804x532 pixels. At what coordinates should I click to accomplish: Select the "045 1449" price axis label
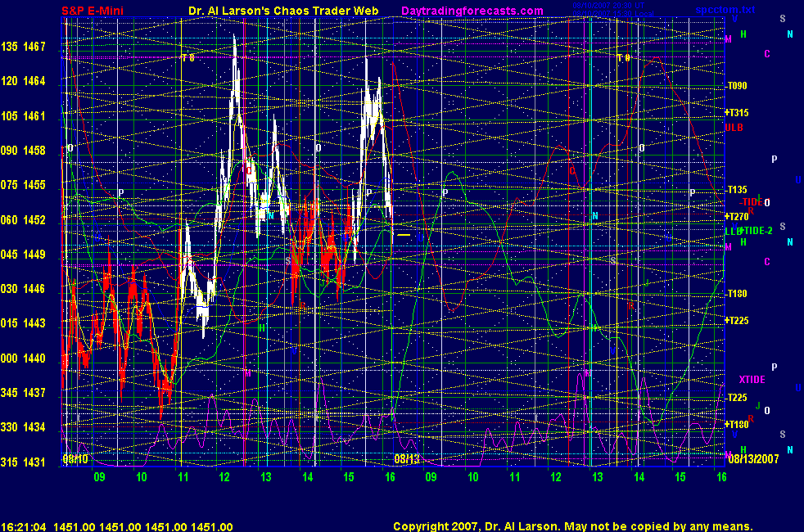coord(23,255)
